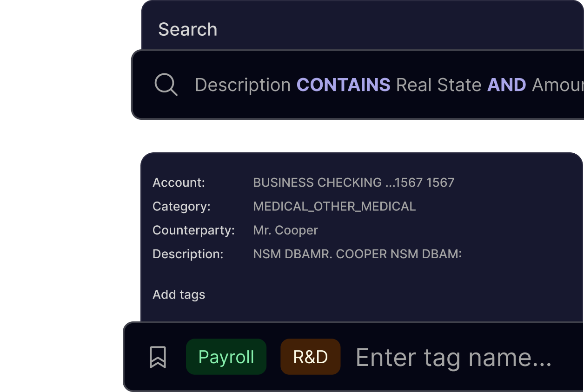
Task: Click the Search heading
Action: (188, 30)
